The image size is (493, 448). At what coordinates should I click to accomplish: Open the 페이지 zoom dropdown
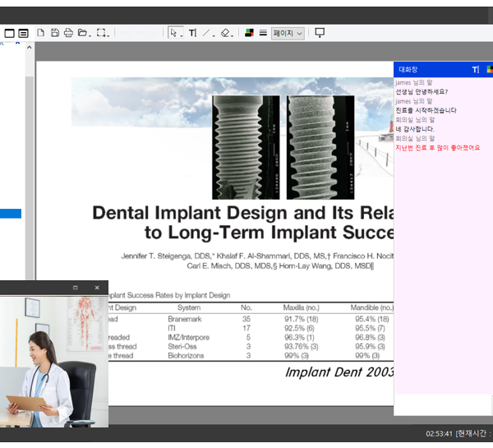[288, 33]
